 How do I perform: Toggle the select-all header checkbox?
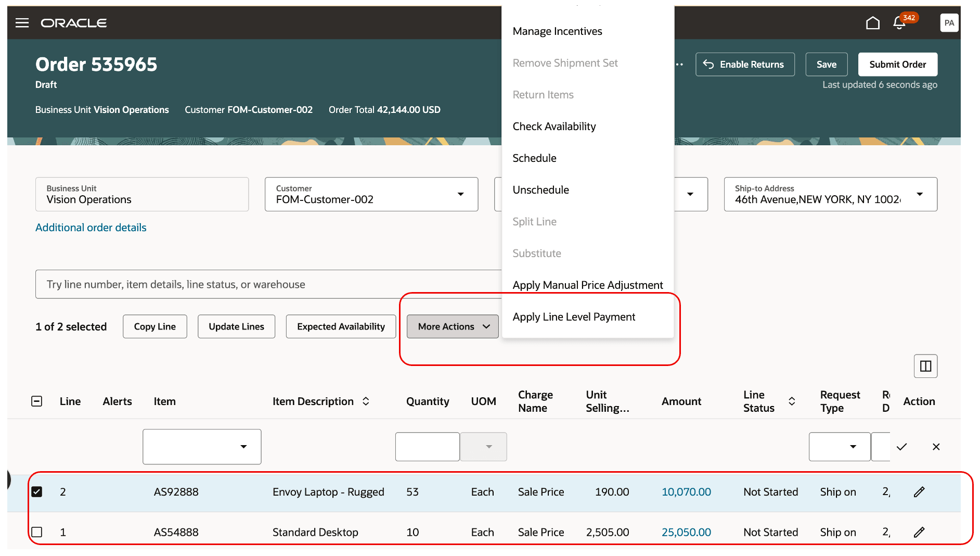37,401
